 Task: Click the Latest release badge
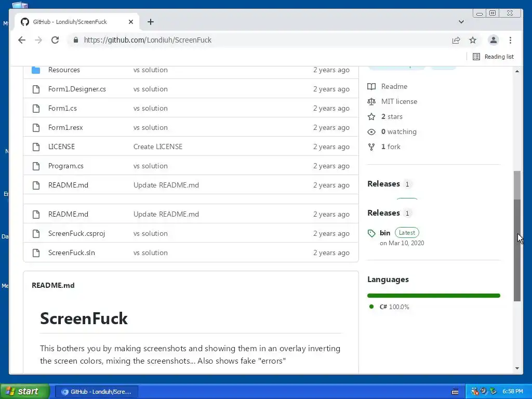coord(407,233)
